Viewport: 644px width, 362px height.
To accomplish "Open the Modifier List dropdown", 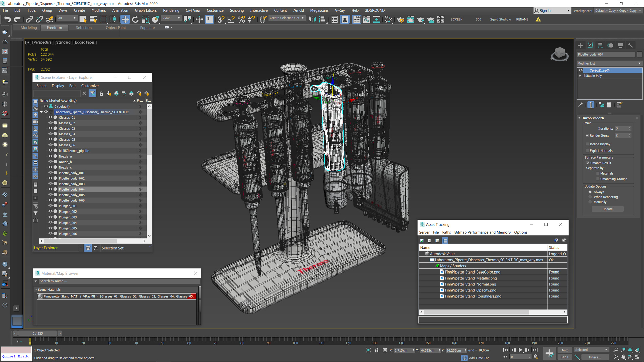I will 609,63.
